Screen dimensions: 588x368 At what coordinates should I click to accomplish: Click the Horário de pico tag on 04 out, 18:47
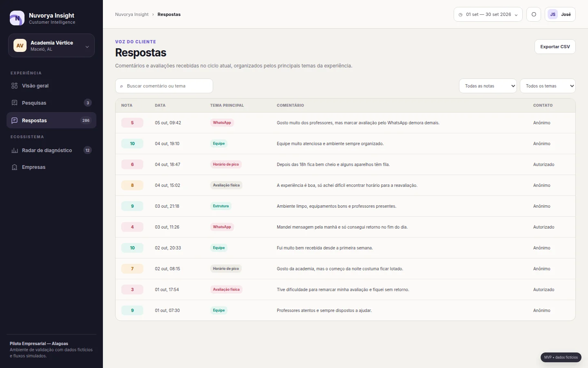click(226, 164)
